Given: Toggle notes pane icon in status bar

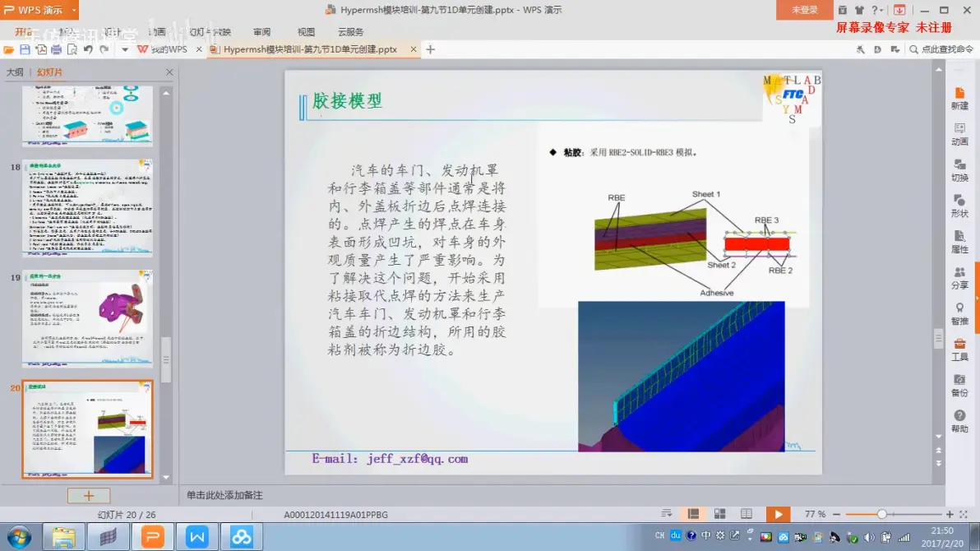Looking at the screenshot, I should click(667, 514).
